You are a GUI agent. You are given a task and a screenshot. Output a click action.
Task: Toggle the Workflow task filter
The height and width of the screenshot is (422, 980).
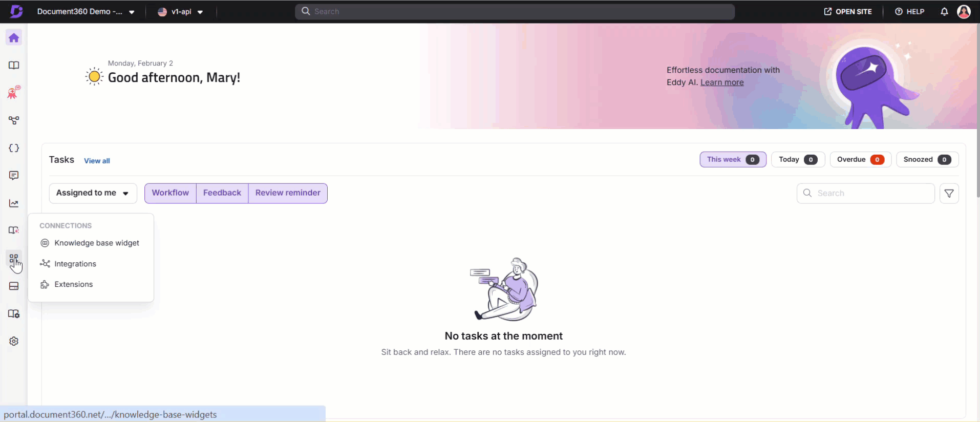(170, 193)
